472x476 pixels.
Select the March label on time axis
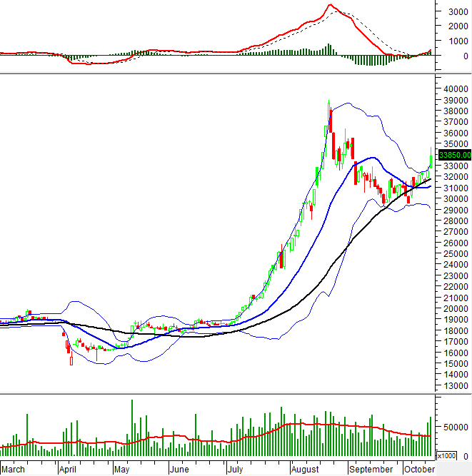[14, 469]
